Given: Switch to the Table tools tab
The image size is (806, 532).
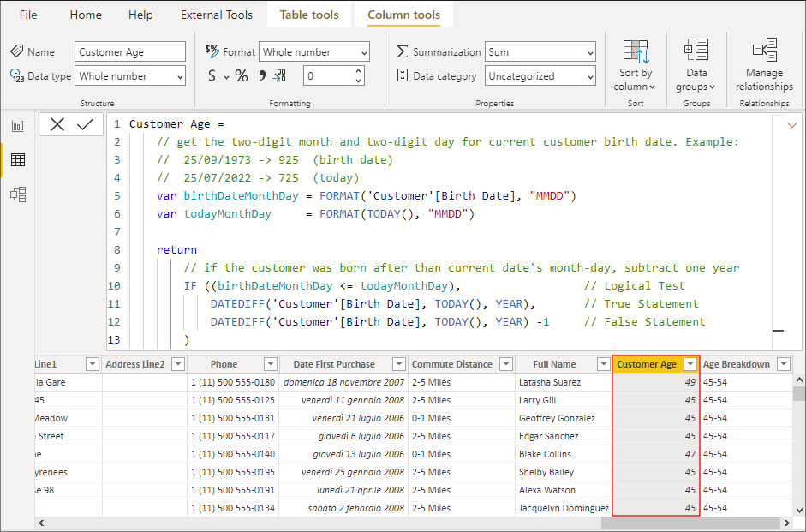Looking at the screenshot, I should click(x=309, y=15).
